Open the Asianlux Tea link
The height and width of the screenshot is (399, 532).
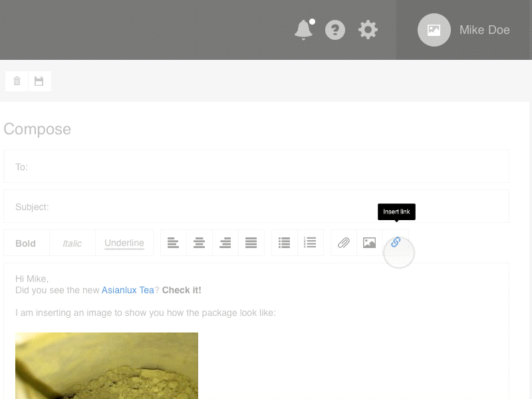click(128, 290)
